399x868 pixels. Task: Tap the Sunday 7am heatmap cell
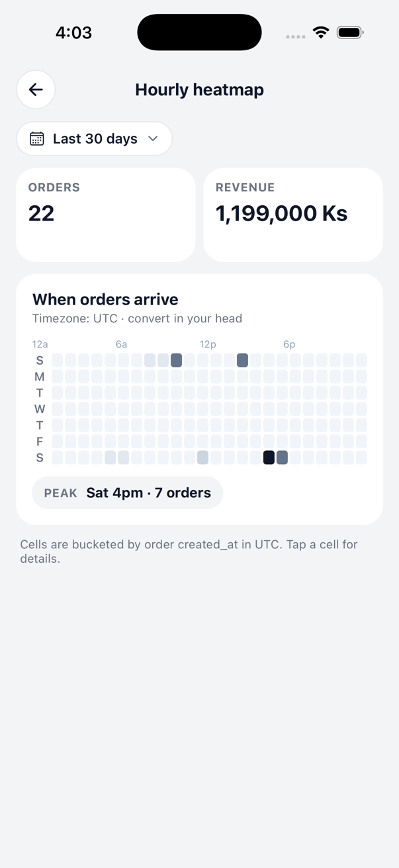pyautogui.click(x=150, y=360)
